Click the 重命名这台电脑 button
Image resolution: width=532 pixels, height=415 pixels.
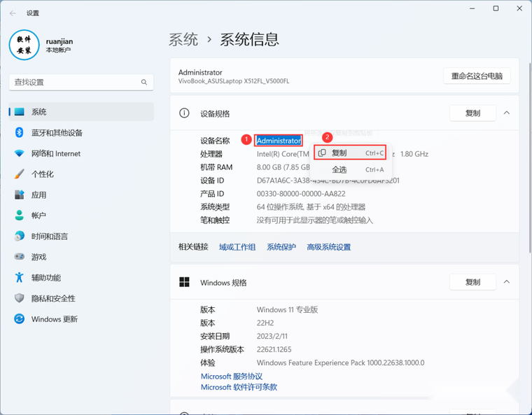[477, 76]
